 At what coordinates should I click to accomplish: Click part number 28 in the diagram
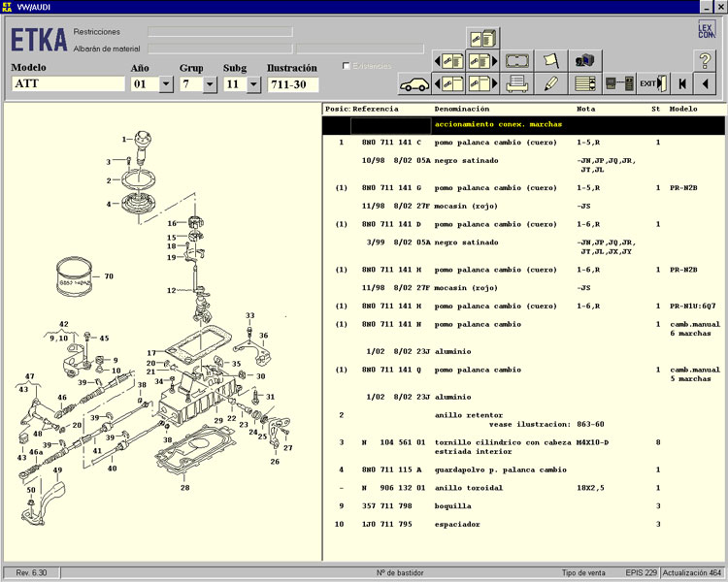tap(184, 487)
